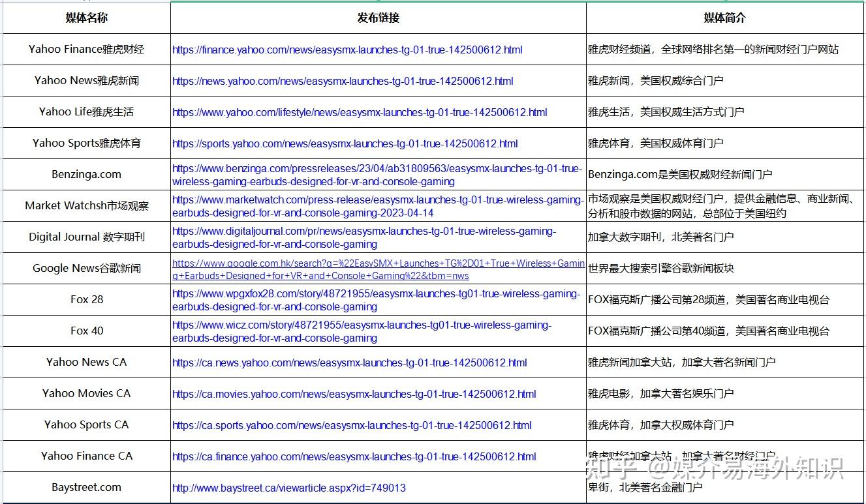Select the Yahoo Finance雅虎财经 cell

click(87, 49)
